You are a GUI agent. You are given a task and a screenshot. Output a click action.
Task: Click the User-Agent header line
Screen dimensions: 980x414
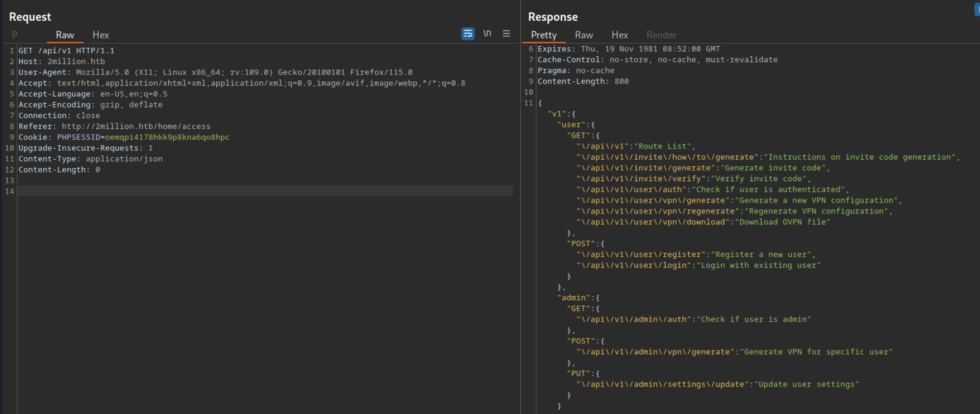pos(215,72)
